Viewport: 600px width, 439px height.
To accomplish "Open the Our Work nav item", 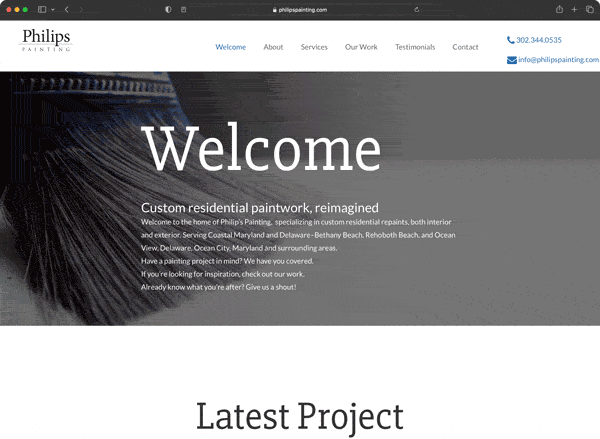I will [361, 47].
